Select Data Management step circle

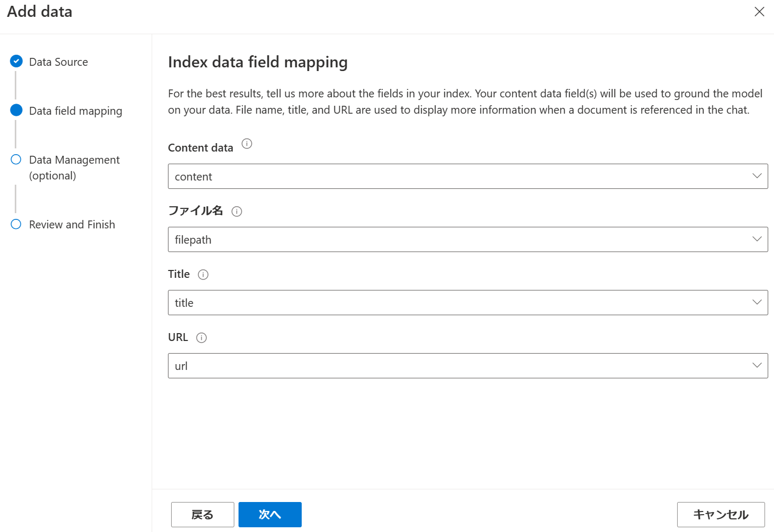[16, 159]
